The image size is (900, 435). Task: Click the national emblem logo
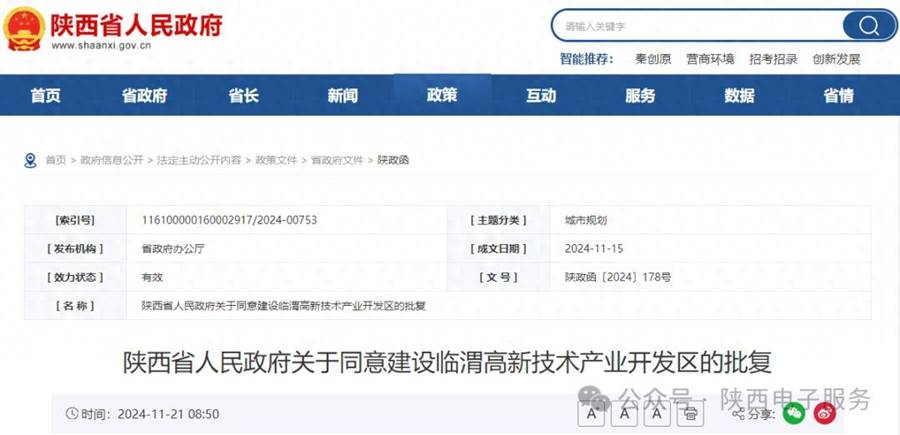click(24, 29)
